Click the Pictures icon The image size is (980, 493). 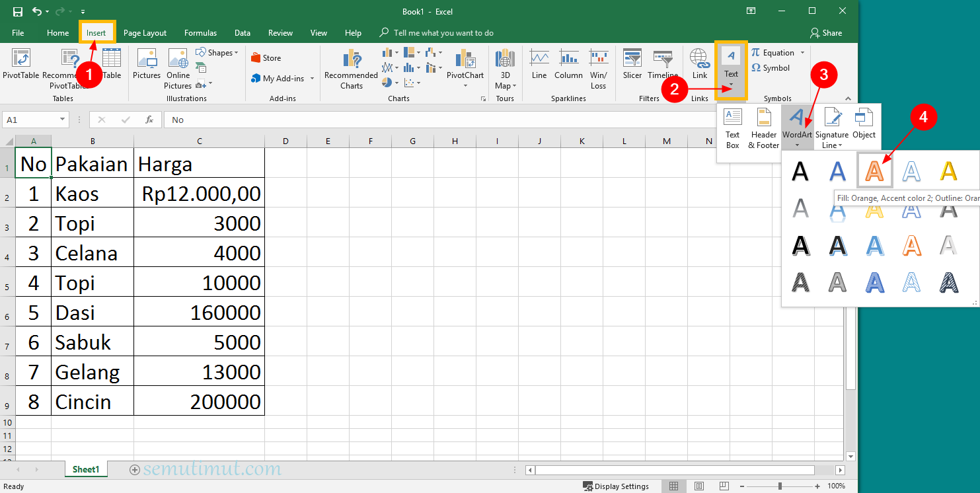click(x=147, y=65)
